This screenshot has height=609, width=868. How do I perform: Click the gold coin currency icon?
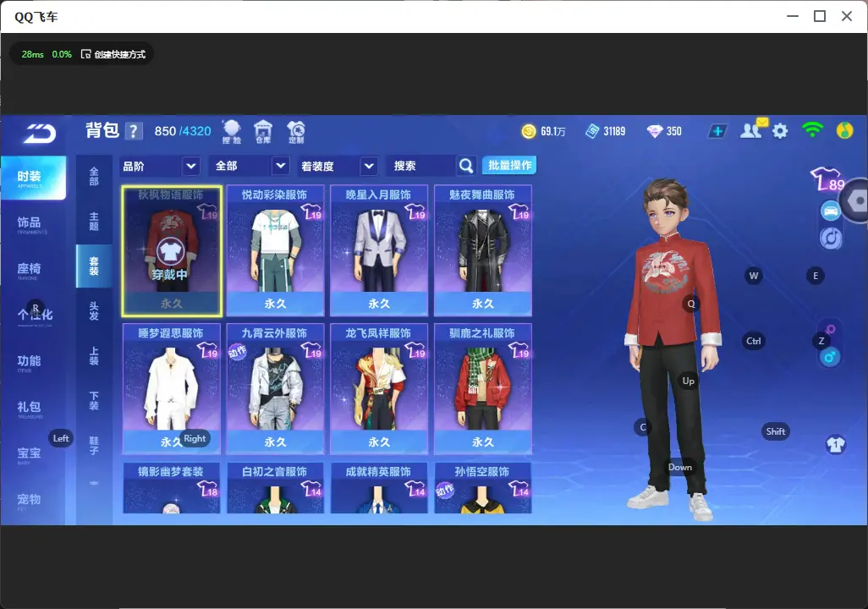click(529, 131)
